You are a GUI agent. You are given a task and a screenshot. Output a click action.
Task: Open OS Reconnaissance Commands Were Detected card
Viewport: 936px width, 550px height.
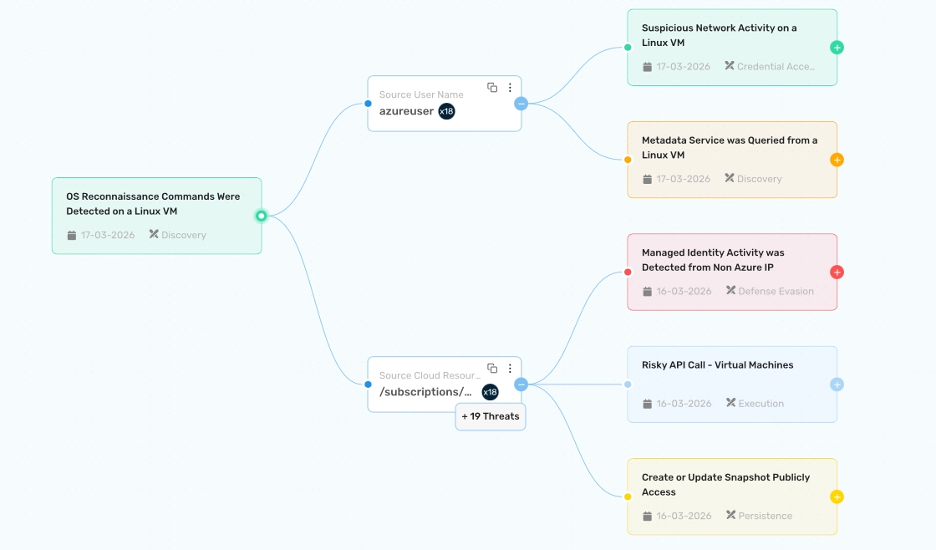point(157,216)
